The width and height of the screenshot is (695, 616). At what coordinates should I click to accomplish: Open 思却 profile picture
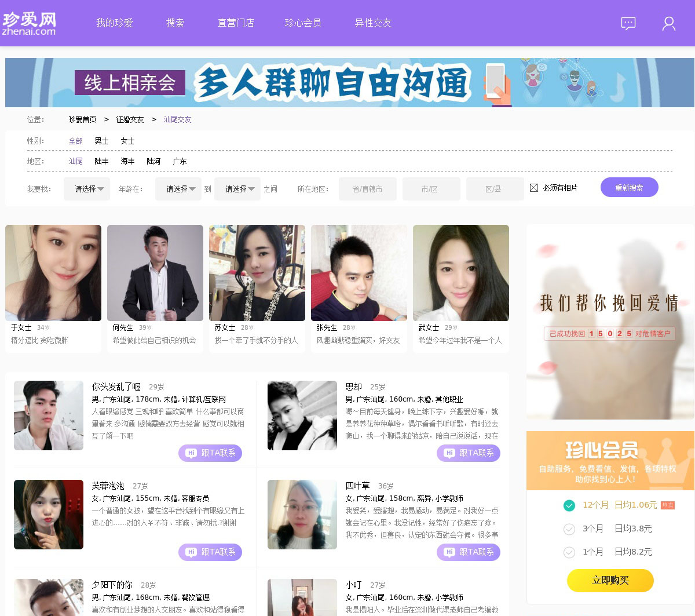point(302,415)
